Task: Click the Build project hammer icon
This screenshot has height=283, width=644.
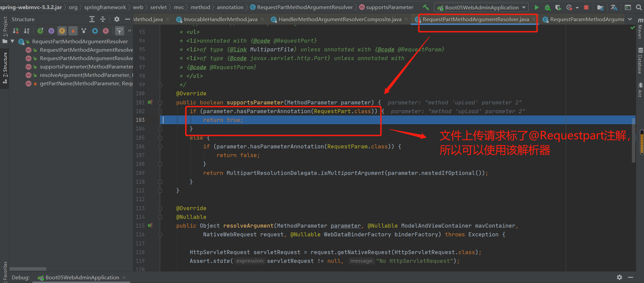Action: [426, 7]
